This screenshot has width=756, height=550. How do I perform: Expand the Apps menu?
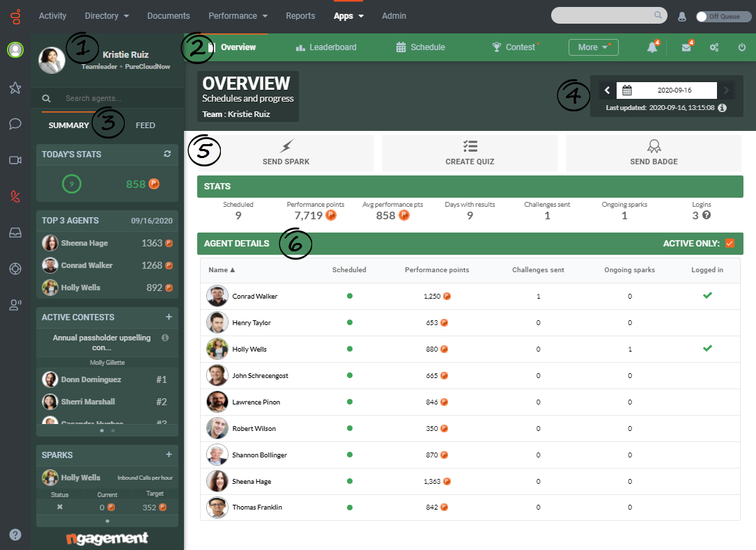coord(348,16)
